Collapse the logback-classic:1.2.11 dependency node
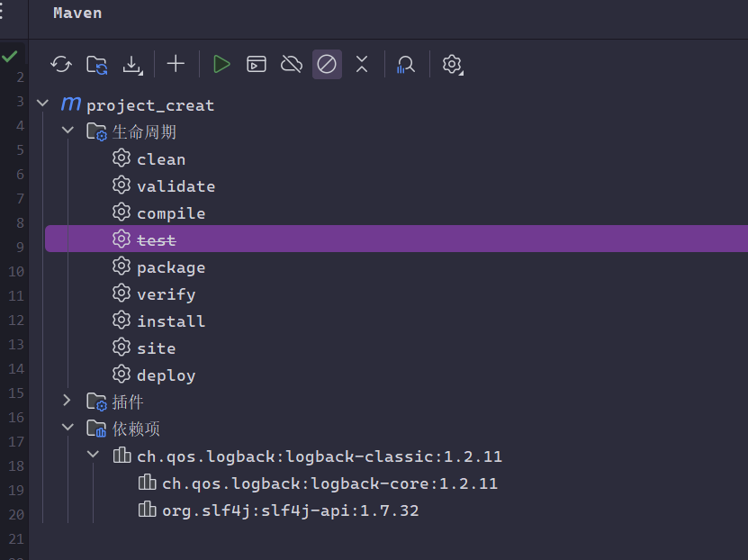This screenshot has width=748, height=560. coord(93,456)
